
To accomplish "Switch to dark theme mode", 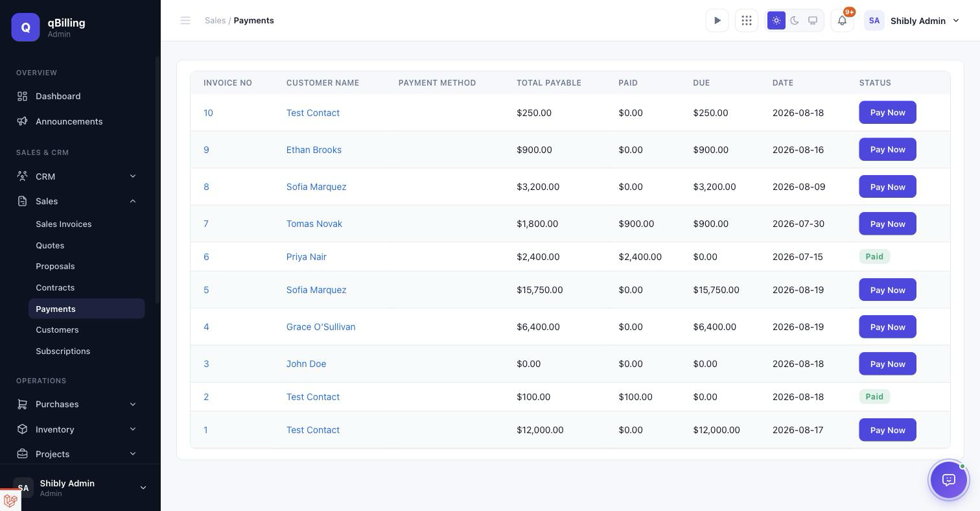I will coord(795,21).
